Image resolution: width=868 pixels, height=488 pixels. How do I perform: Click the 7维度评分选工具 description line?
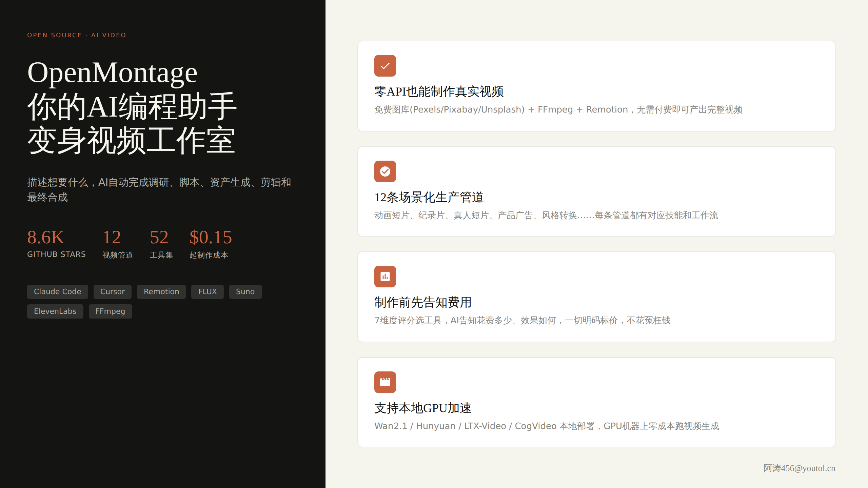(522, 321)
